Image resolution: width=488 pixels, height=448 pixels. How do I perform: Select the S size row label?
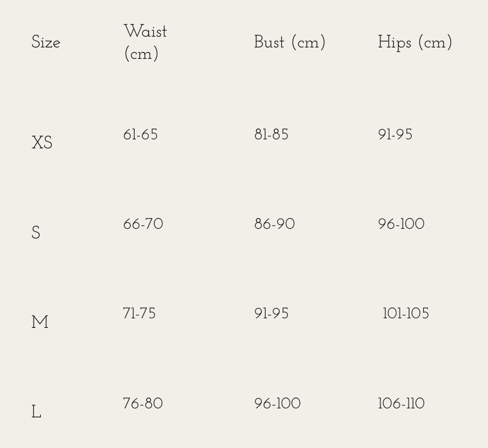point(36,233)
